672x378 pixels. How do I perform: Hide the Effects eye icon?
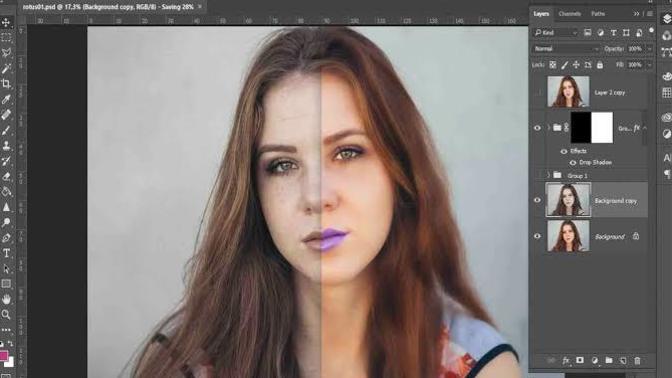click(564, 151)
